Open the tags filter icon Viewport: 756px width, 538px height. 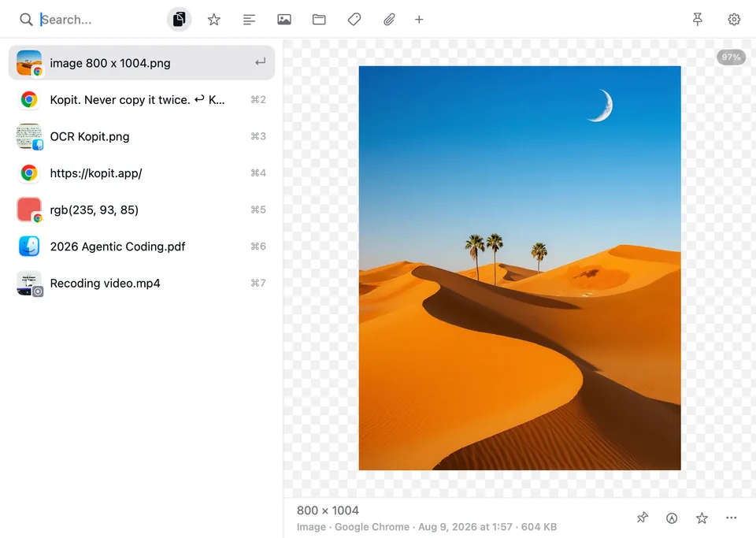pyautogui.click(x=354, y=20)
